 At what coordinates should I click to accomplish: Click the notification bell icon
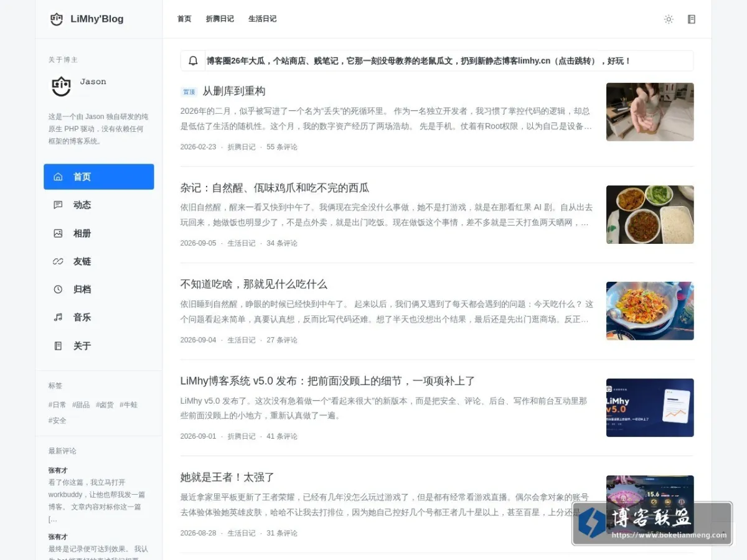click(193, 61)
